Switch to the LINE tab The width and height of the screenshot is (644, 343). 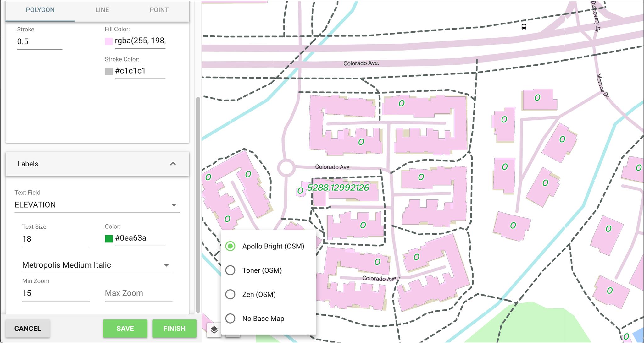(x=102, y=10)
